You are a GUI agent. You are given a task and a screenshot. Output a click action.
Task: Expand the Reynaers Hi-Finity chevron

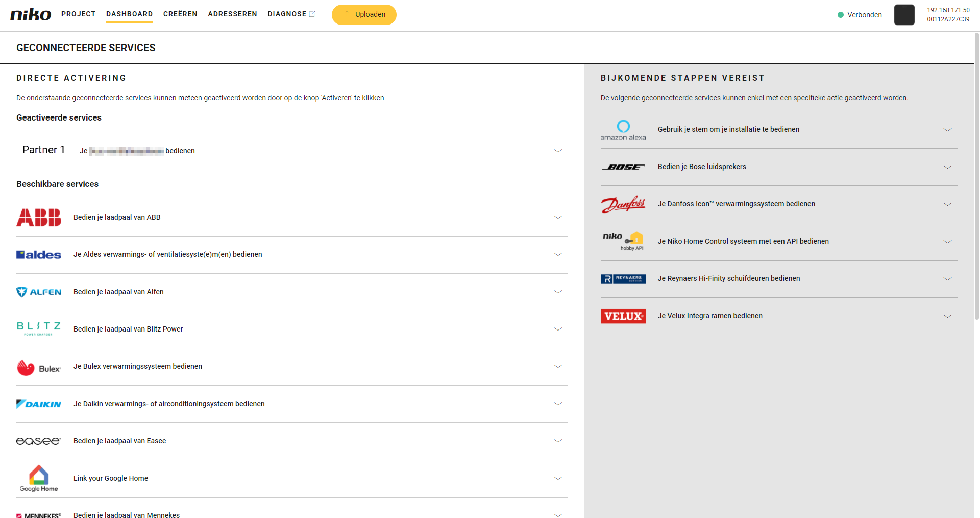click(947, 279)
